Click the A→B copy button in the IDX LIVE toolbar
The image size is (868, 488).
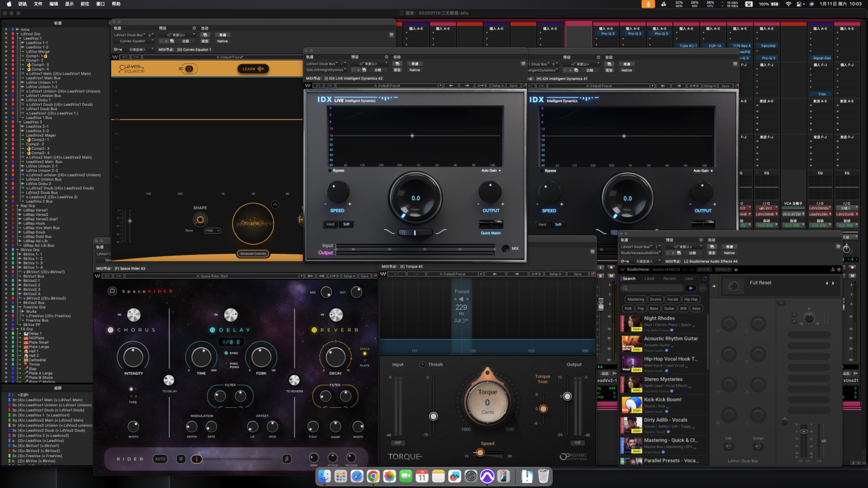click(x=482, y=86)
